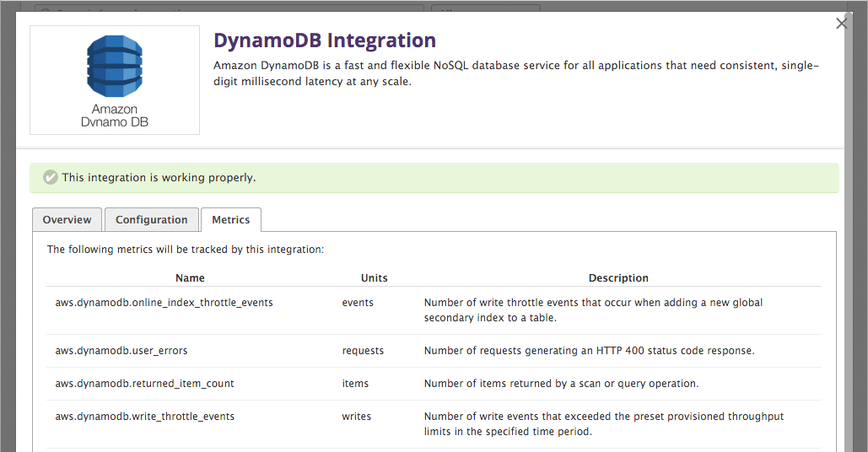Select the online_index_throttle_events metric name

pyautogui.click(x=164, y=302)
